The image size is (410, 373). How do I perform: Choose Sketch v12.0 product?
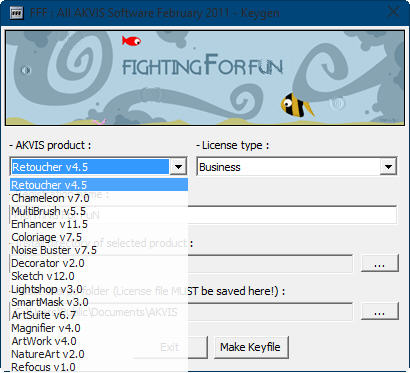pyautogui.click(x=99, y=276)
